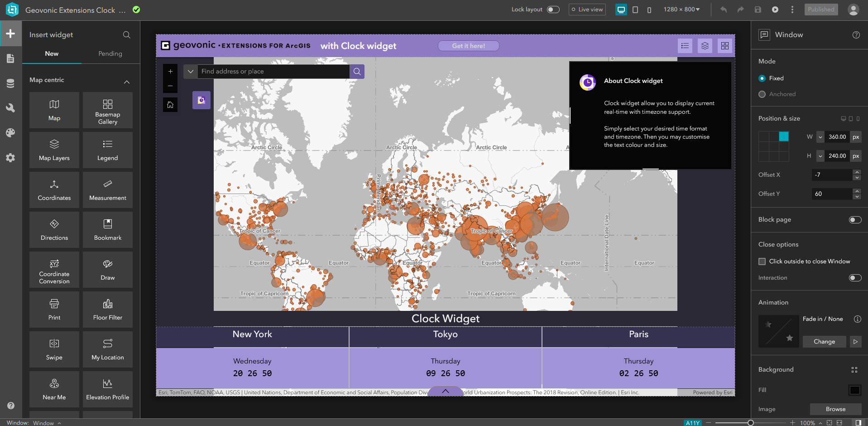Open the height H unit dropdown
Screen dimensions: 868x426
(x=820, y=156)
